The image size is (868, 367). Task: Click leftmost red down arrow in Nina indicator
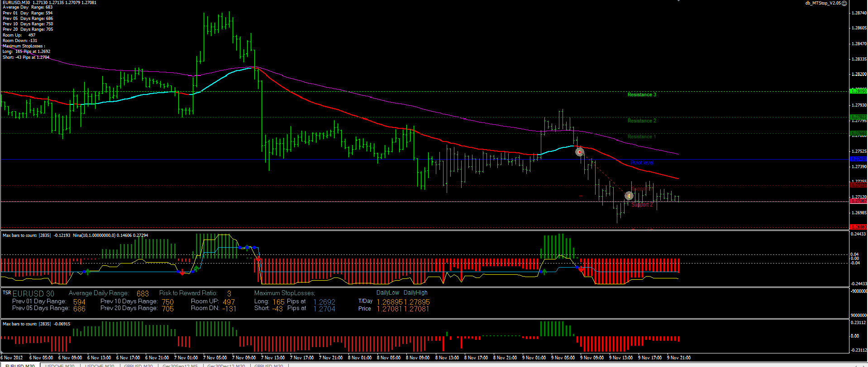[182, 273]
